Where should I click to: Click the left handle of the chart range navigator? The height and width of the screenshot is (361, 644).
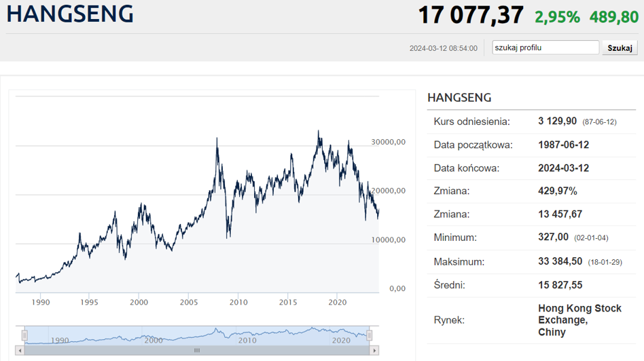(x=24, y=336)
